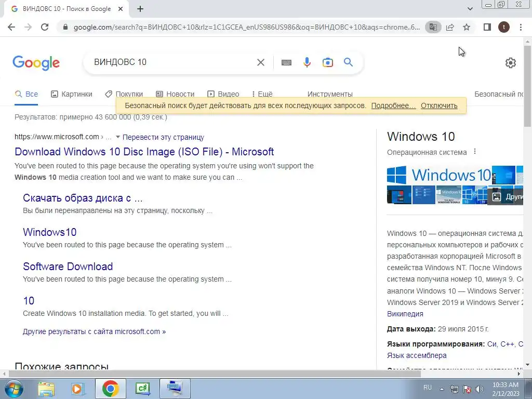Open tab search chevron in title bar
532x399 pixels.
pos(470,9)
